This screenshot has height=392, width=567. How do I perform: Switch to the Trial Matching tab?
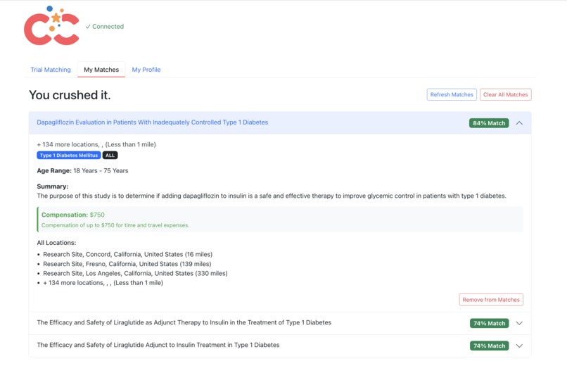point(51,70)
